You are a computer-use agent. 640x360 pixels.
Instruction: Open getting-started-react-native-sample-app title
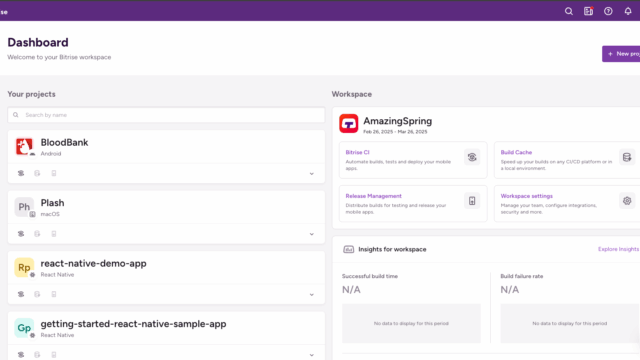click(133, 324)
